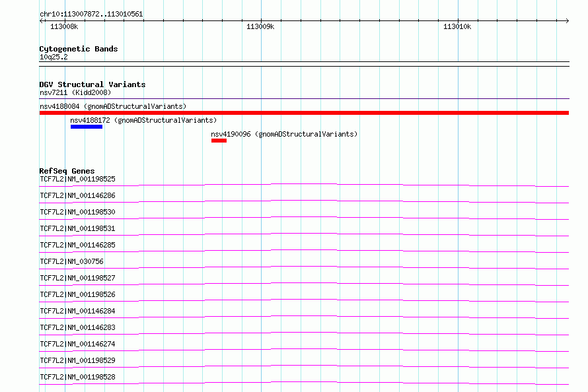588x392 pixels.
Task: Click the chr10:113007872..113010561 coordinate label
Action: pos(91,15)
